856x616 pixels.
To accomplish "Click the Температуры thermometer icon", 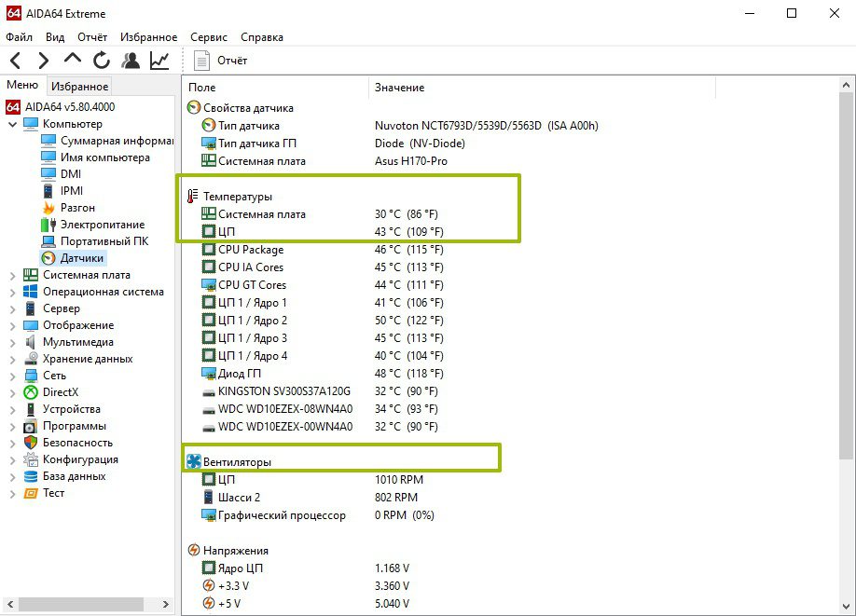I will click(x=193, y=196).
